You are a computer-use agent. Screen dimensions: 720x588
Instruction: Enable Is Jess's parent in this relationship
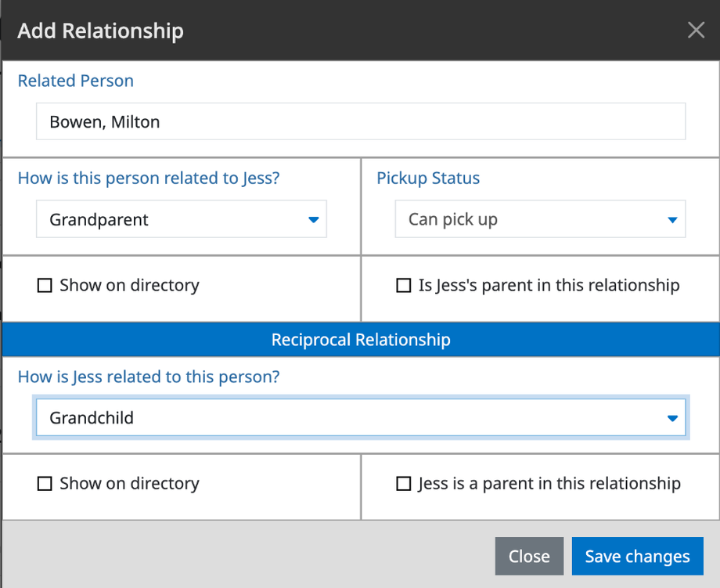tap(404, 285)
